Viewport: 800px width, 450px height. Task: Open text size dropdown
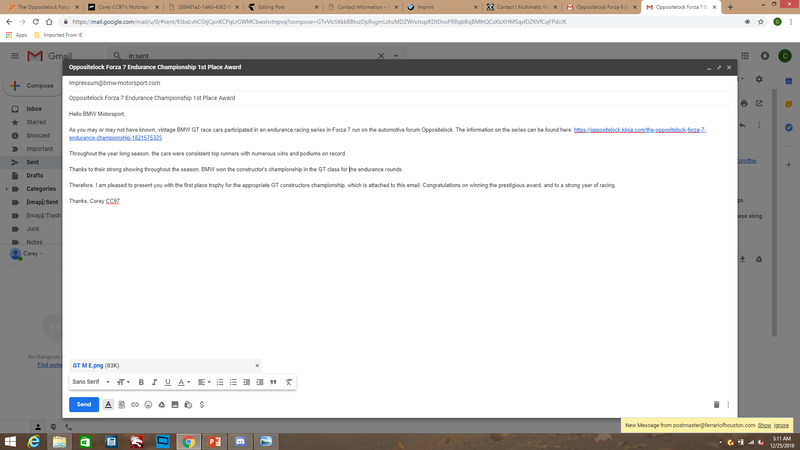point(123,382)
